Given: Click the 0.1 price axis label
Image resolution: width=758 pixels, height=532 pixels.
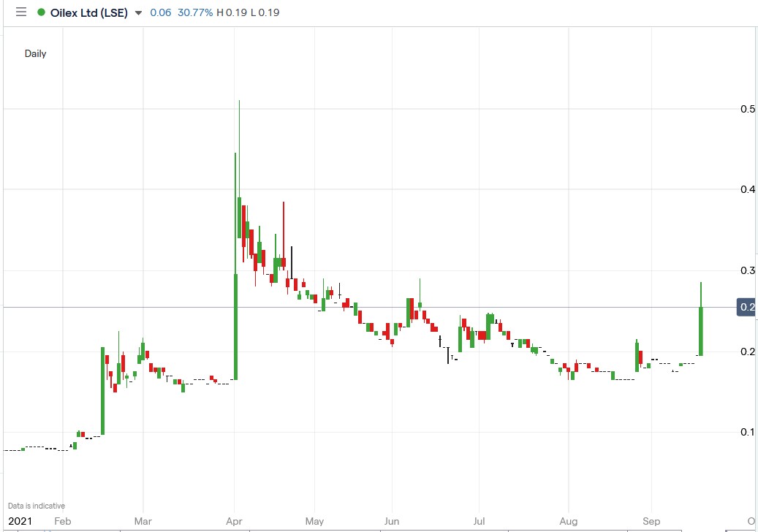Looking at the screenshot, I should point(746,430).
